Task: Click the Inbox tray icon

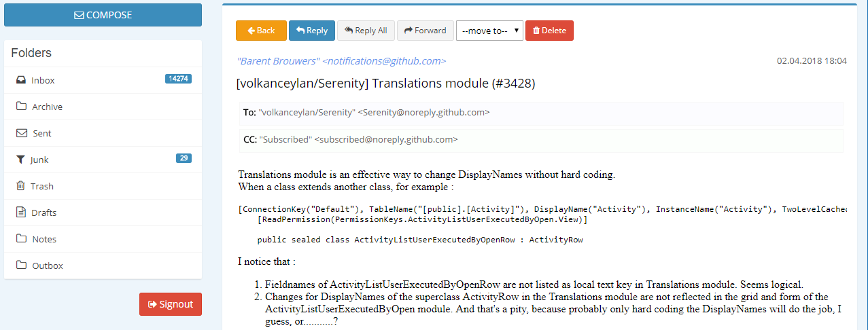Action: click(21, 80)
